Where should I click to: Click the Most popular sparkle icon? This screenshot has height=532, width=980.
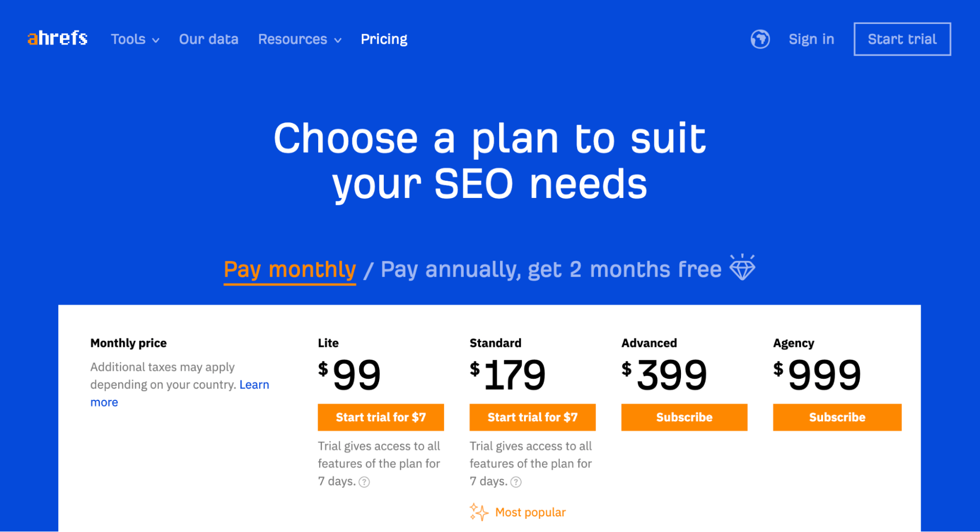(x=479, y=512)
